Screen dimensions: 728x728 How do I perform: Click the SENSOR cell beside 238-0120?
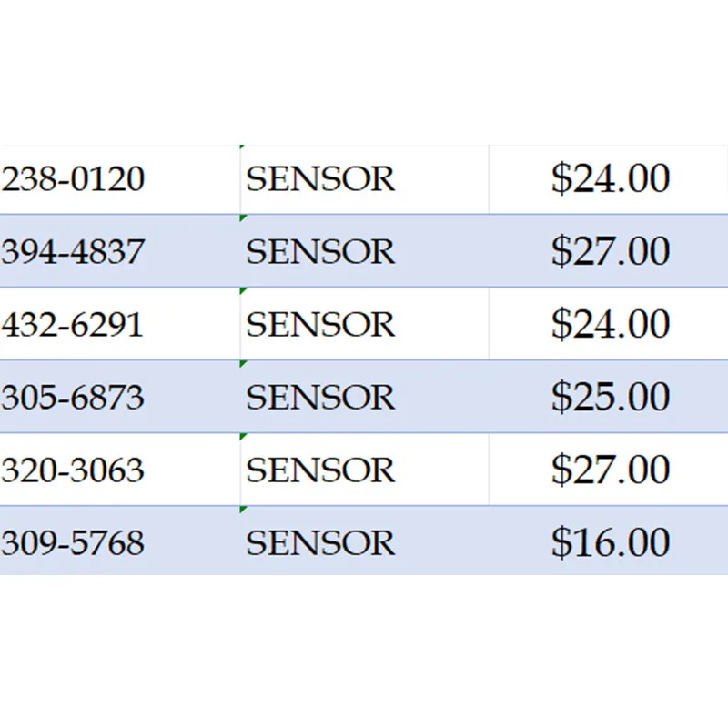[x=365, y=179]
